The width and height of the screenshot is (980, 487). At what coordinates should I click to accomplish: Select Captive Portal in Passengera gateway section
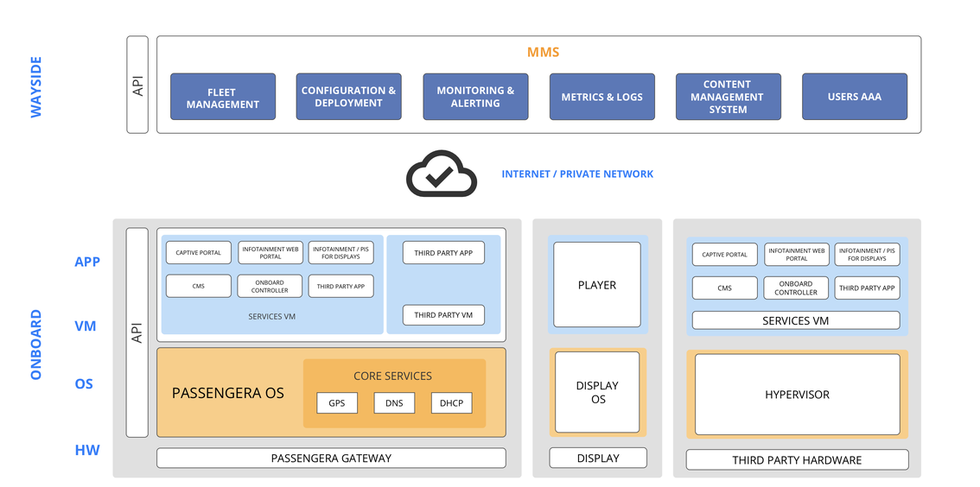point(198,253)
